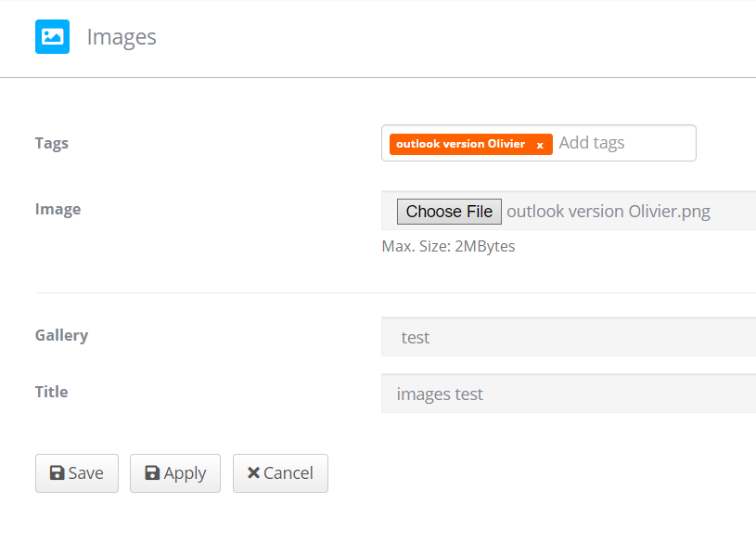
Task: Click the blue Images picture icon
Action: click(52, 36)
